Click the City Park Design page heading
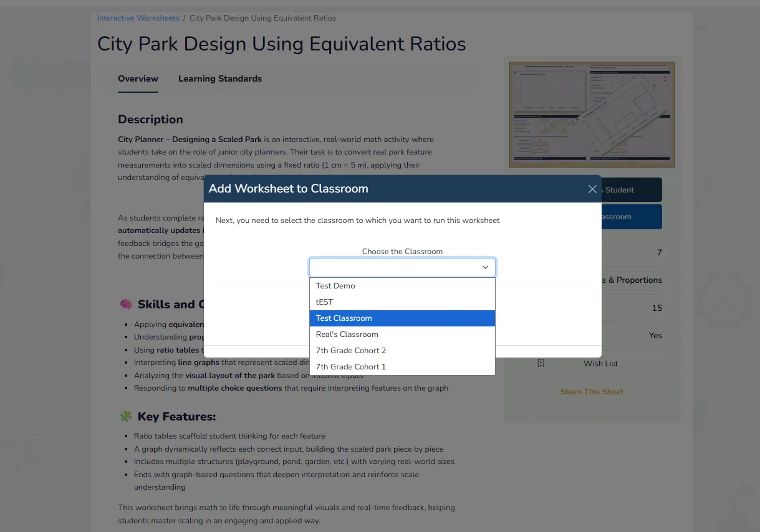 [281, 44]
